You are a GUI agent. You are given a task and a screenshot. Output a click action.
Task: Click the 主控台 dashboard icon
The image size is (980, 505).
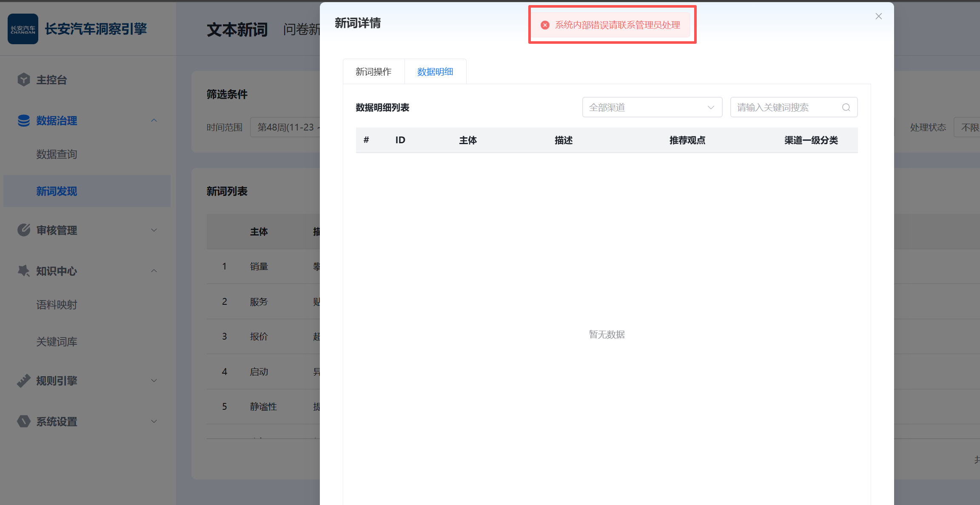coord(24,79)
